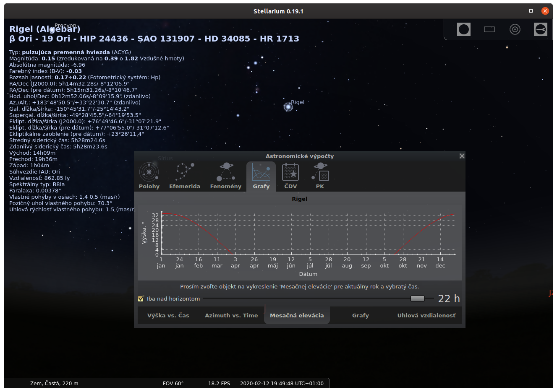The width and height of the screenshot is (557, 392).
Task: Click the 'Prosím zvoľte objekt' instruction text
Action: 300,286
